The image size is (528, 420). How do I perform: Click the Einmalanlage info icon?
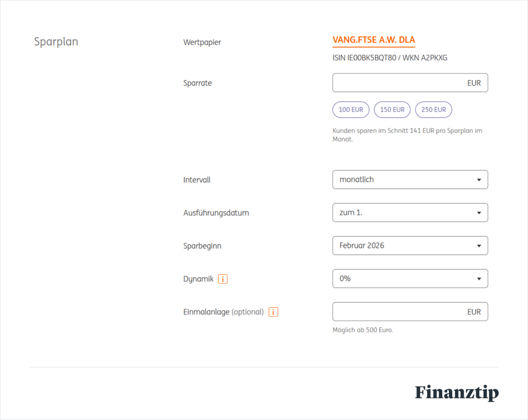tap(273, 312)
